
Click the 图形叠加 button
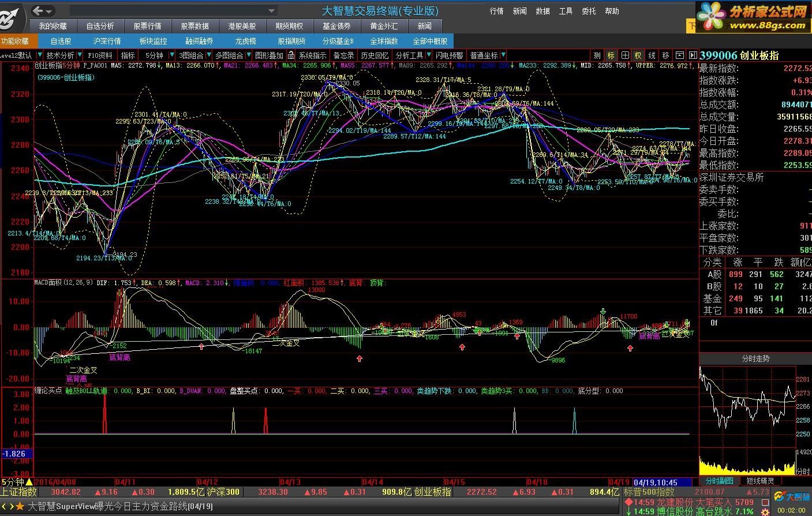coord(270,55)
